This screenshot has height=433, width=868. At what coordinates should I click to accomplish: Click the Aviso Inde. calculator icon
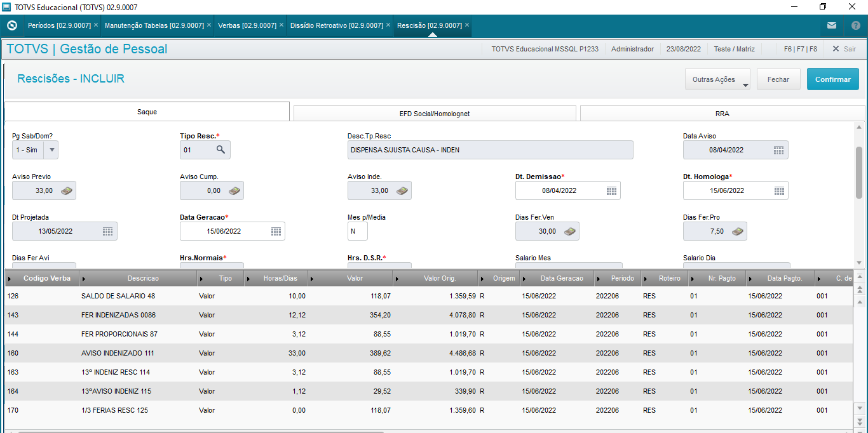point(402,190)
